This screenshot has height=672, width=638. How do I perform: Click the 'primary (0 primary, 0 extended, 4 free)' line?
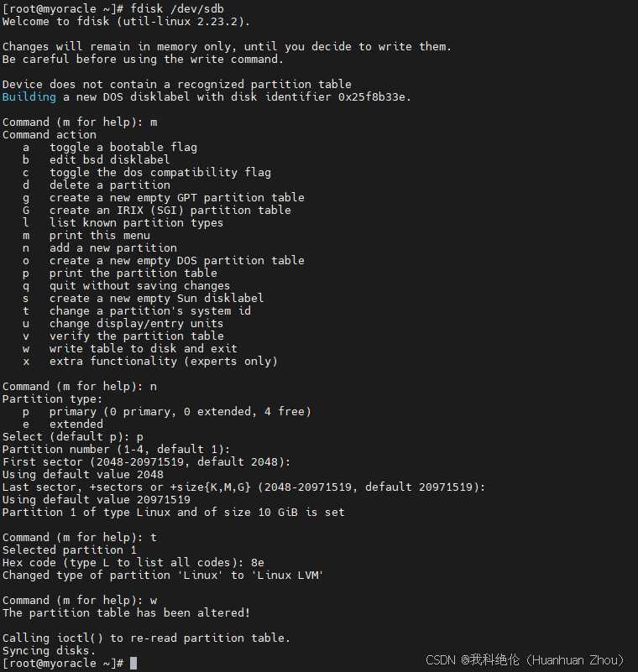180,411
